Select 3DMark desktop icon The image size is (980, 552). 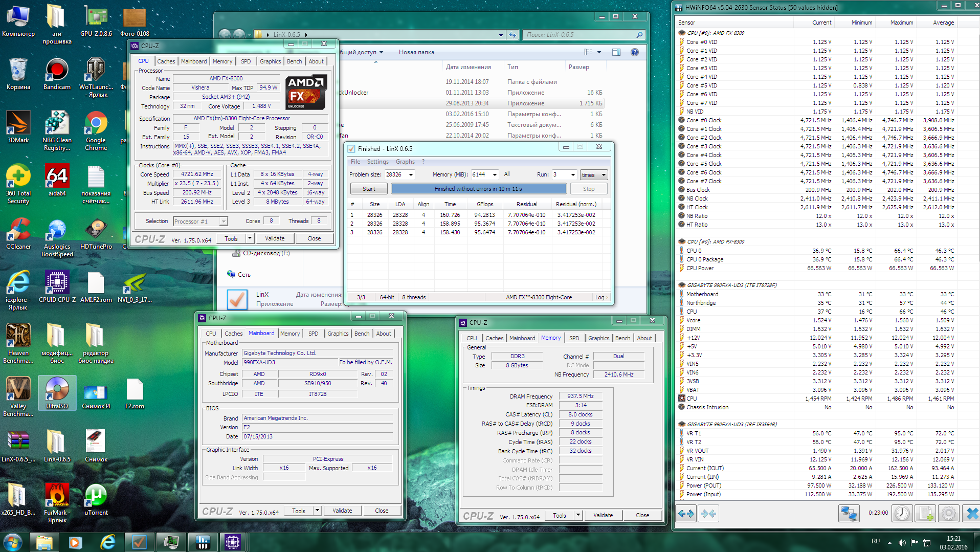pyautogui.click(x=18, y=127)
